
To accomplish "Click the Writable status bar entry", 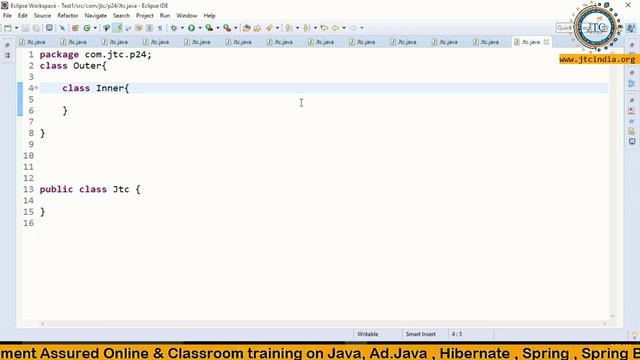I will pyautogui.click(x=367, y=334).
